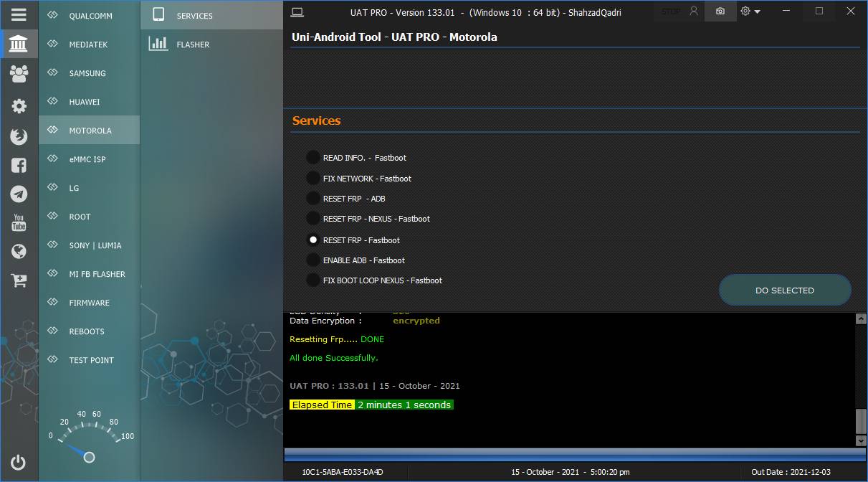Viewport: 868px width, 482px height.
Task: Open the QUALCOMM section
Action: pos(89,15)
